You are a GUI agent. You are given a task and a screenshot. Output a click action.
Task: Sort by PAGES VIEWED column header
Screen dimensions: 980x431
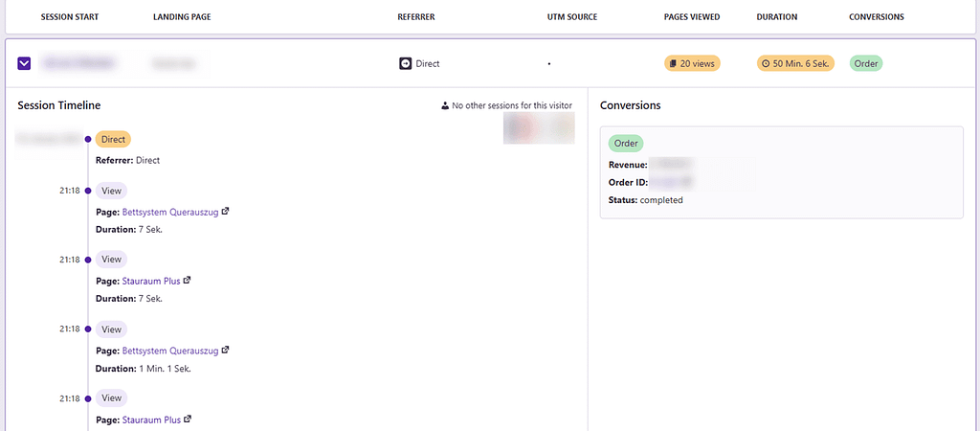(692, 17)
